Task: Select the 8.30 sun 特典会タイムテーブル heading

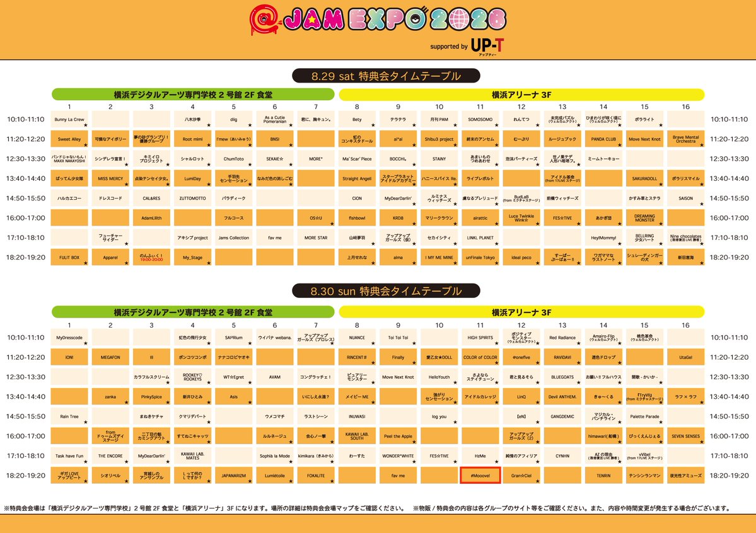Action: (386, 291)
